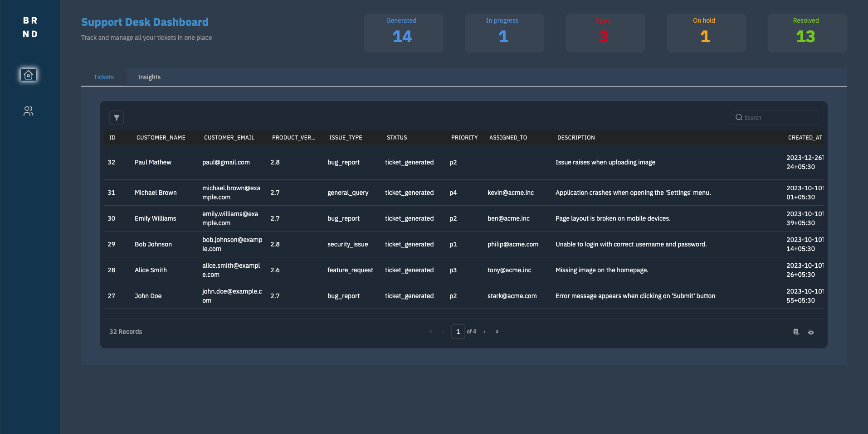The image size is (868, 434).
Task: Toggle column visibility eye icon
Action: 811,332
